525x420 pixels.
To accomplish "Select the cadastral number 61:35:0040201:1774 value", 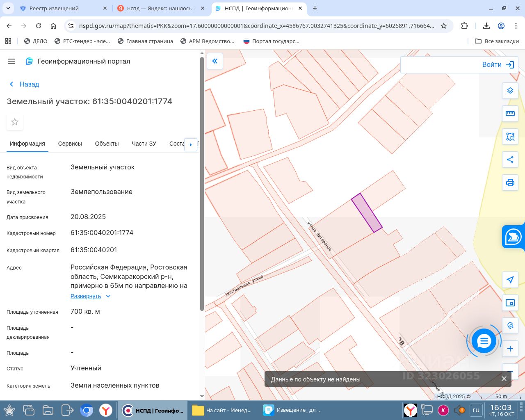I will coord(102,233).
